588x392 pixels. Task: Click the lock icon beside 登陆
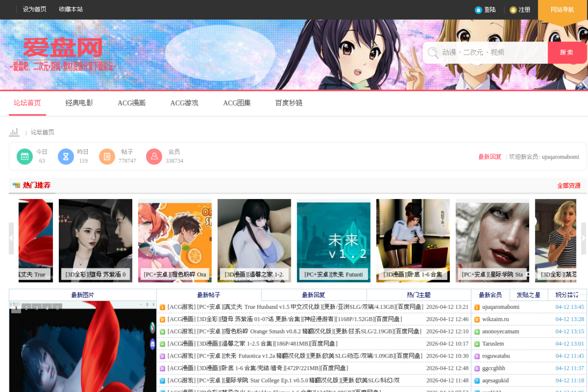478,10
